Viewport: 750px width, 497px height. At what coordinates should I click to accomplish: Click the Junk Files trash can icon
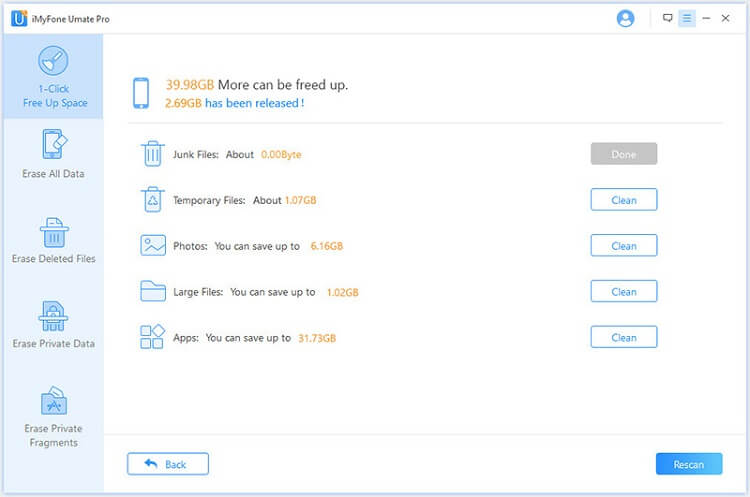pos(153,154)
